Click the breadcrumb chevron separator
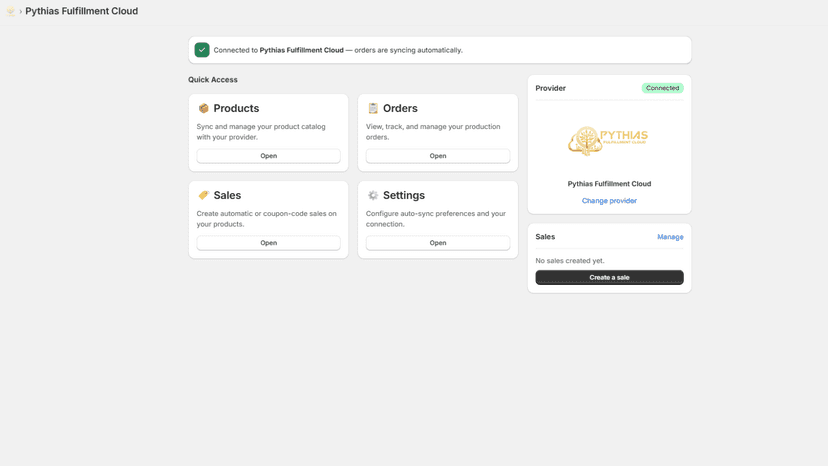 (x=21, y=12)
